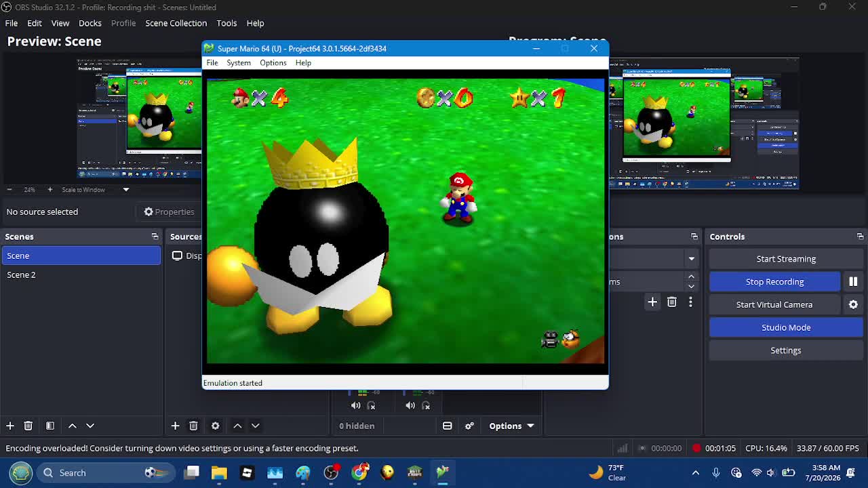Open OBS Settings button
868x488 pixels.
(x=786, y=350)
